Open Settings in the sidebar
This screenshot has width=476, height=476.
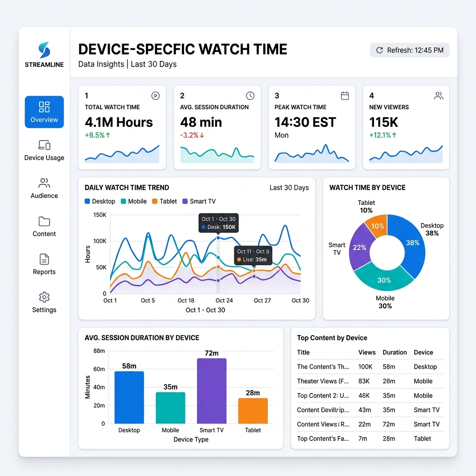point(44,303)
